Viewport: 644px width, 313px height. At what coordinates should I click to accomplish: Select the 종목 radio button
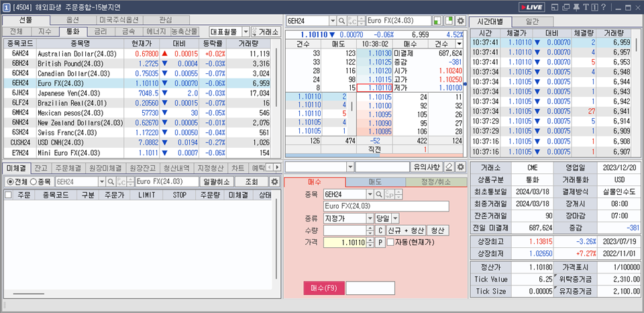point(34,181)
